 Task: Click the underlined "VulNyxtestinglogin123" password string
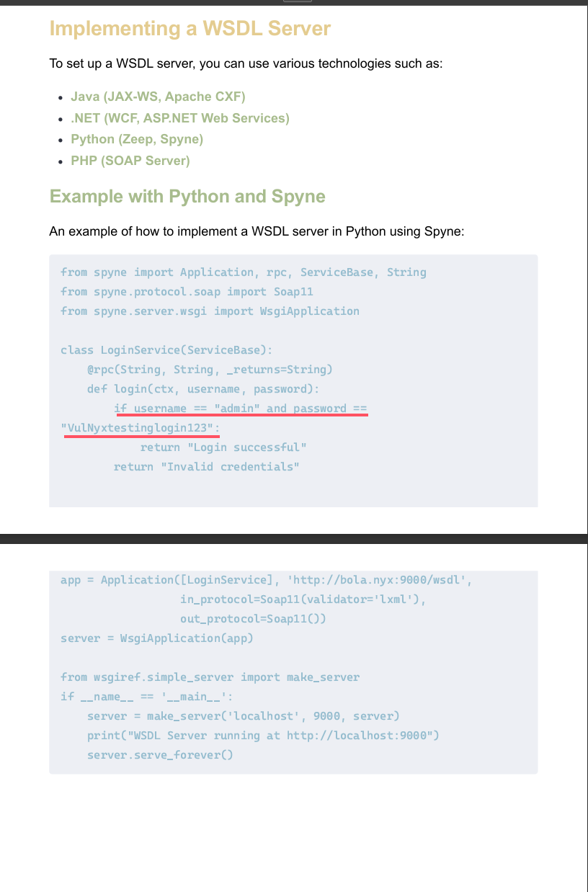[x=141, y=429]
